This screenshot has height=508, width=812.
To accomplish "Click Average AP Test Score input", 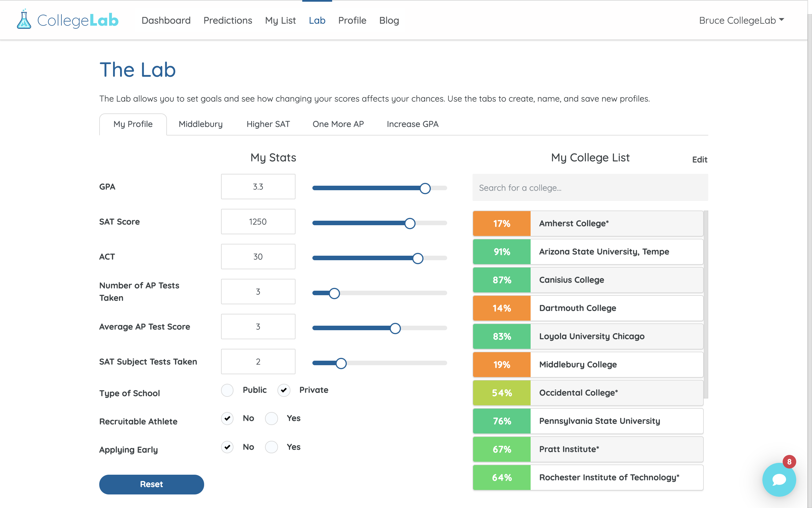I will click(x=258, y=327).
